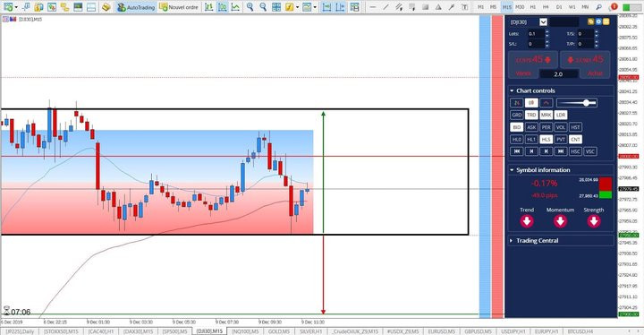Open the indicators list dropdown arrow
The width and height of the screenshot is (644, 335).
point(297,7)
